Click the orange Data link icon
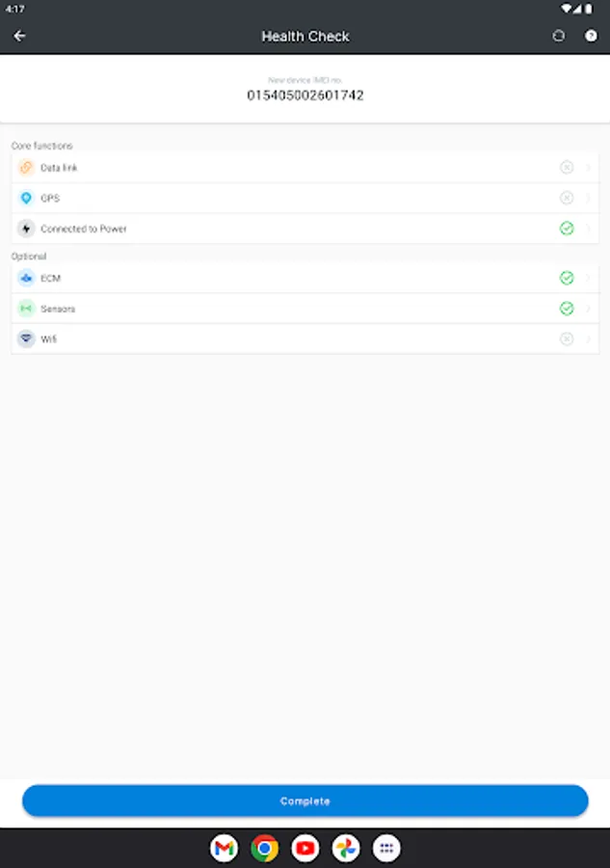 pos(26,168)
